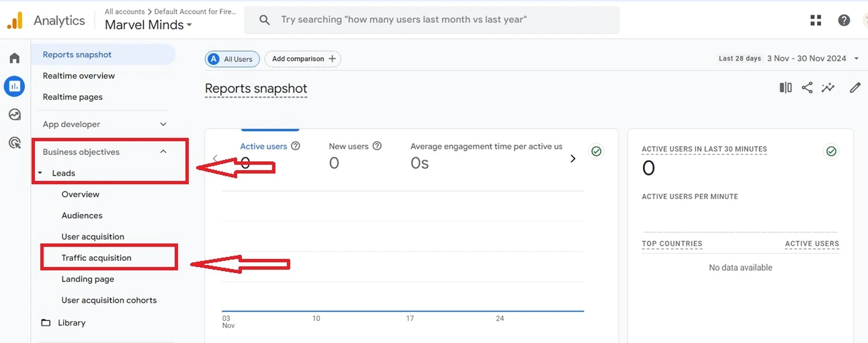The height and width of the screenshot is (343, 868).
Task: Collapse the Business objectives section
Action: pos(163,152)
